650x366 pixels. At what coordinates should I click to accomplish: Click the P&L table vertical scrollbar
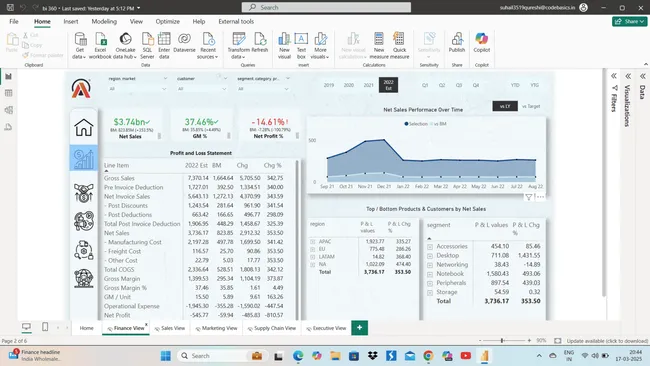click(x=297, y=240)
